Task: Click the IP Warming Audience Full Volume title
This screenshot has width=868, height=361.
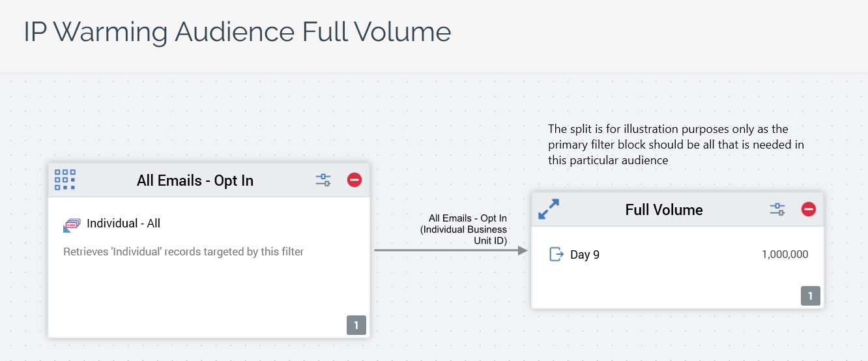Action: [237, 32]
